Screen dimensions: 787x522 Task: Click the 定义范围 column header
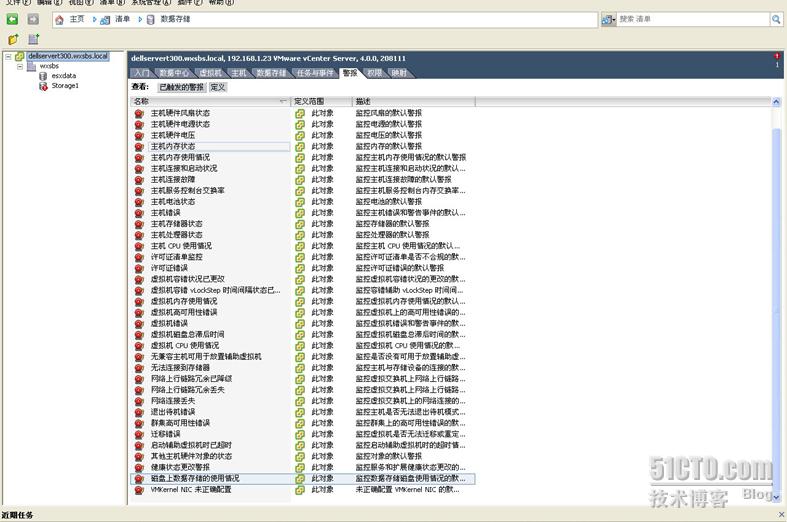[322, 101]
